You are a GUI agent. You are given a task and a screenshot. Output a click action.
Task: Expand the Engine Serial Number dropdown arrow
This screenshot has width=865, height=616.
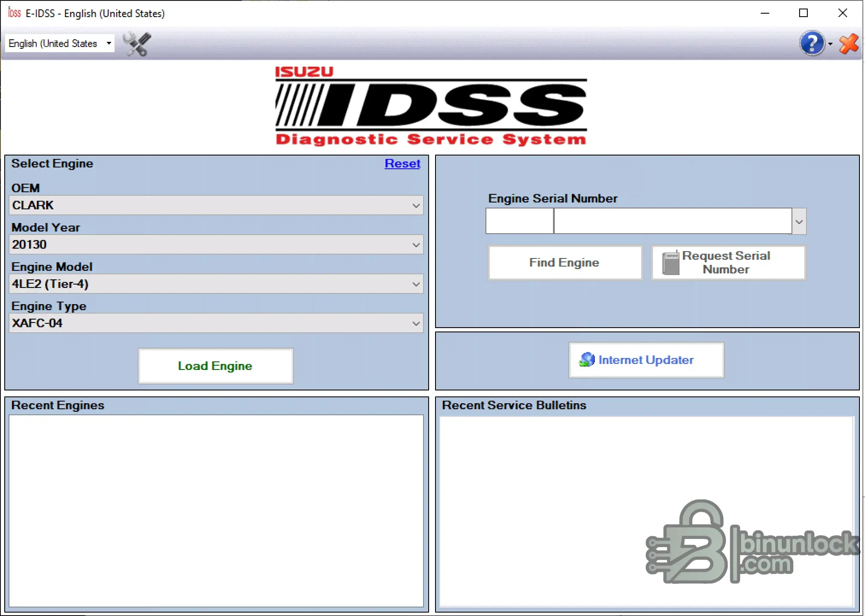799,221
